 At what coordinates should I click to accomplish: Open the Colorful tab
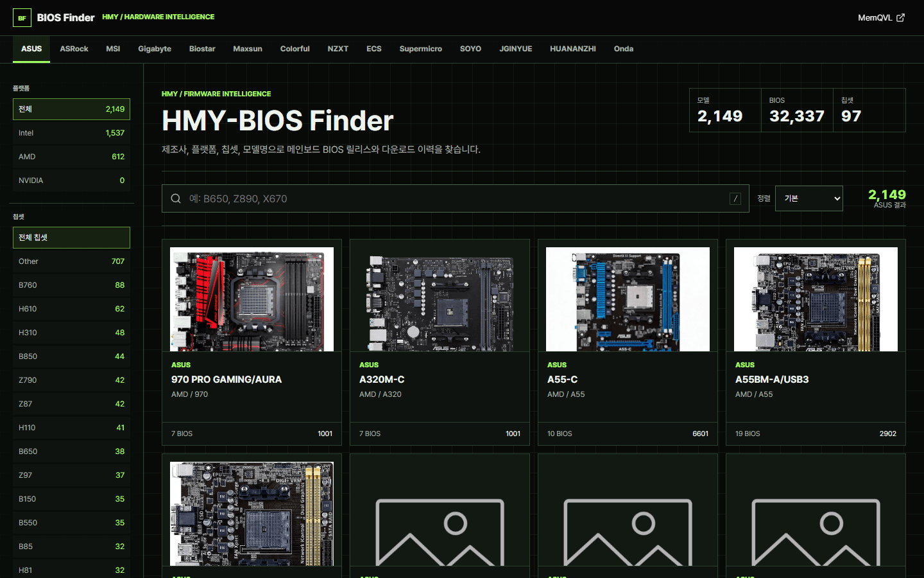[x=295, y=49]
